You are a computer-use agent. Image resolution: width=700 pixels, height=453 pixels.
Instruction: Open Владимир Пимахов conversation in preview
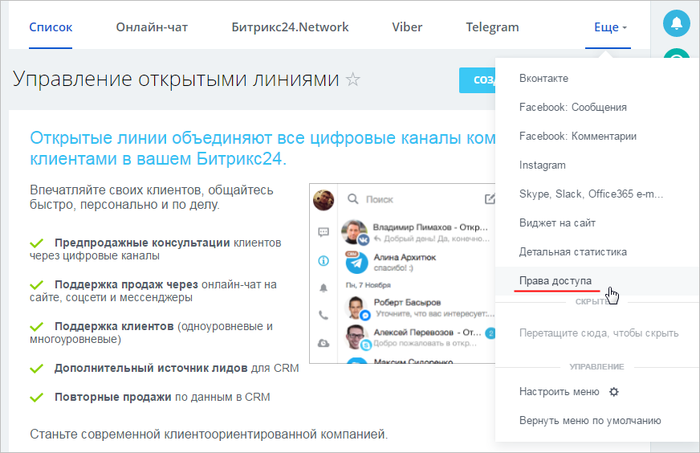pyautogui.click(x=416, y=233)
